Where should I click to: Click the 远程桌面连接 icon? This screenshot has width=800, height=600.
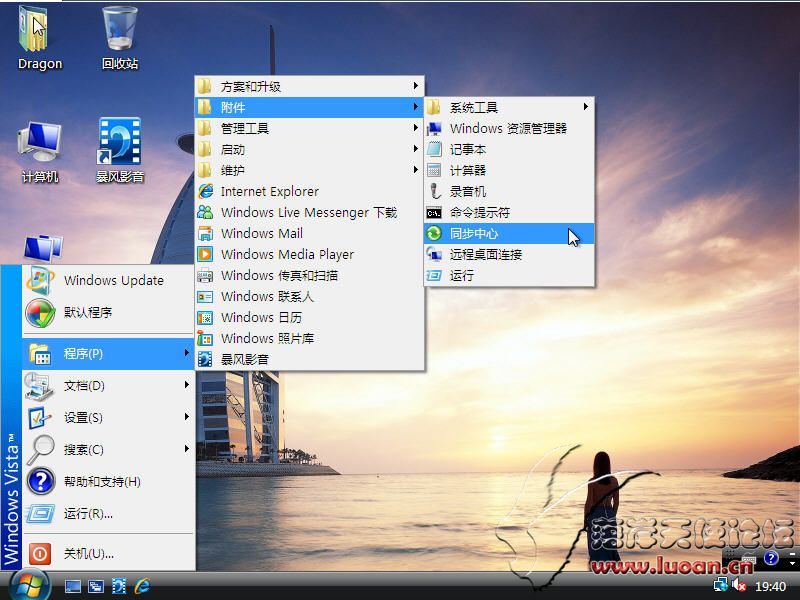tap(434, 254)
